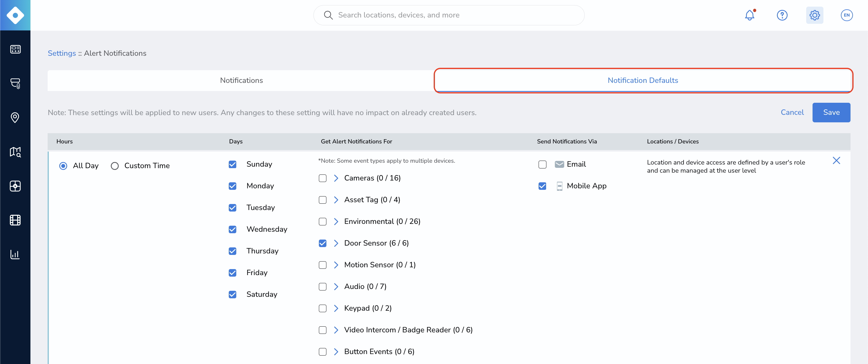Expand the Video Intercom / Badge Reader list
This screenshot has width=868, height=364.
pos(336,330)
